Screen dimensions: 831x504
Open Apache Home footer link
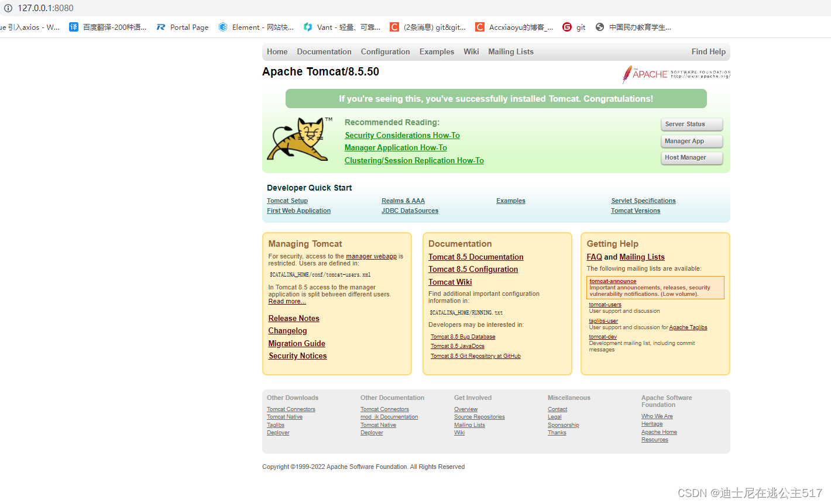(x=659, y=432)
